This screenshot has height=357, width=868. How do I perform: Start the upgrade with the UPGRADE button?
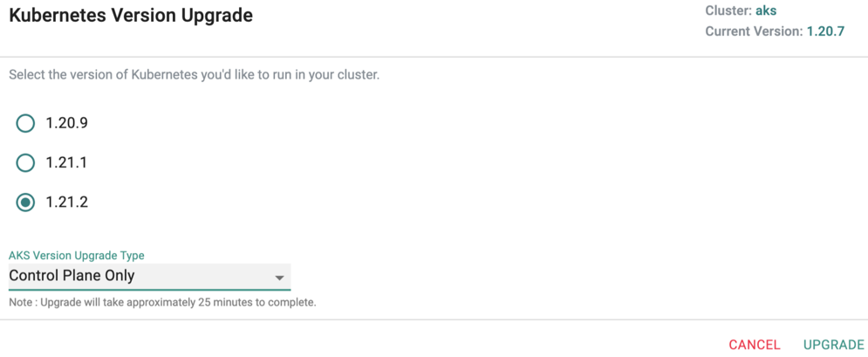pyautogui.click(x=833, y=345)
